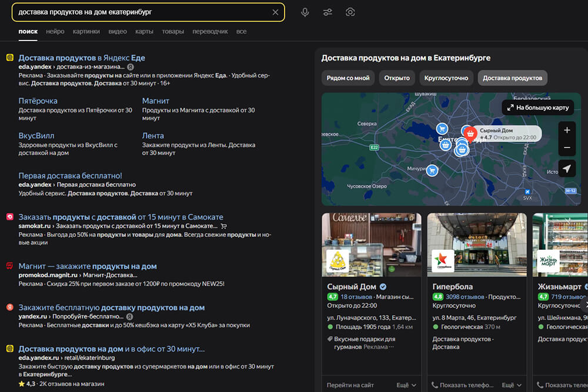Focus the search input field

142,12
